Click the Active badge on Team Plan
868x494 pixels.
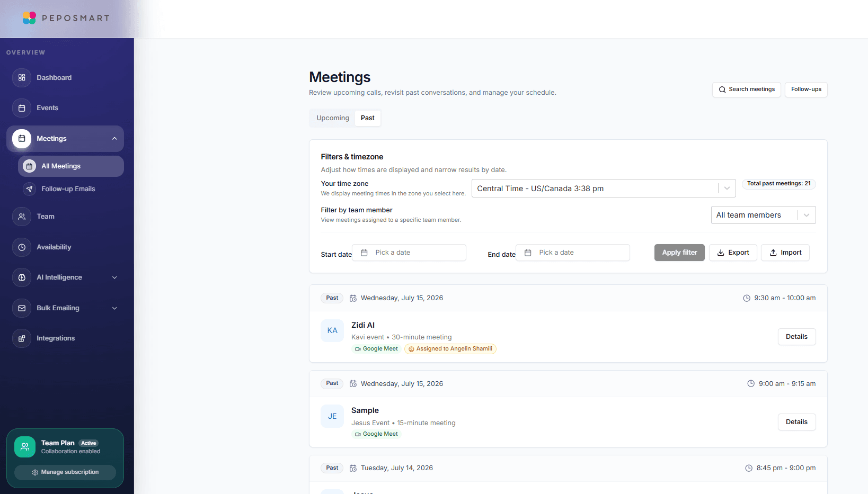[x=88, y=443]
